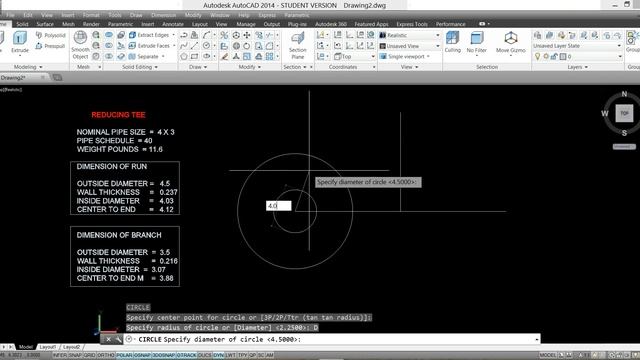Click the Rotate tool in Modify panel
640x360 pixels.
[x=247, y=46]
